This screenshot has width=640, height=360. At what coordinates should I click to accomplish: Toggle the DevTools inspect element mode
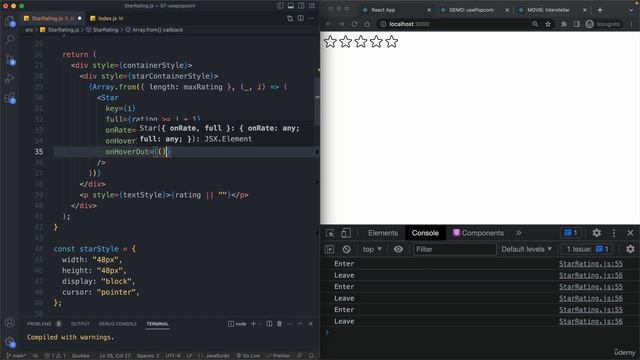[x=330, y=233]
